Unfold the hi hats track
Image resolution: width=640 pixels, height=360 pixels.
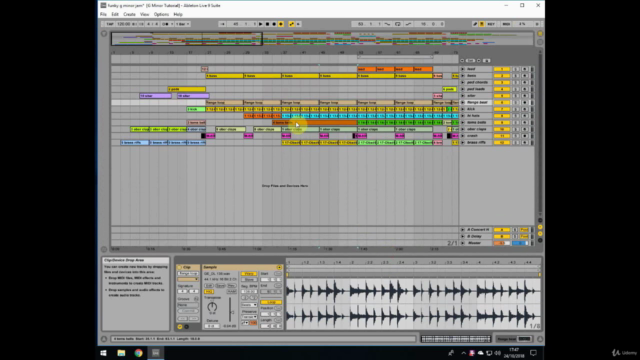pyautogui.click(x=463, y=116)
